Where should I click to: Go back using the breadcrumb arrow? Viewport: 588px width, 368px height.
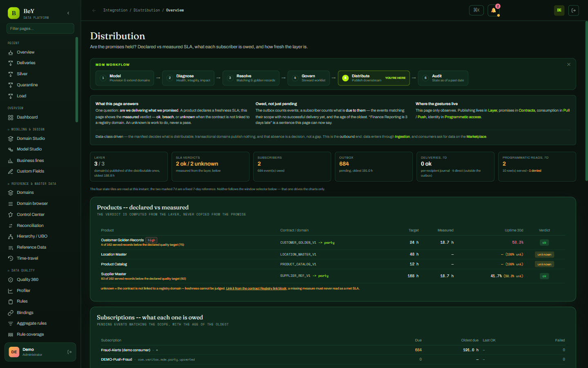click(94, 10)
